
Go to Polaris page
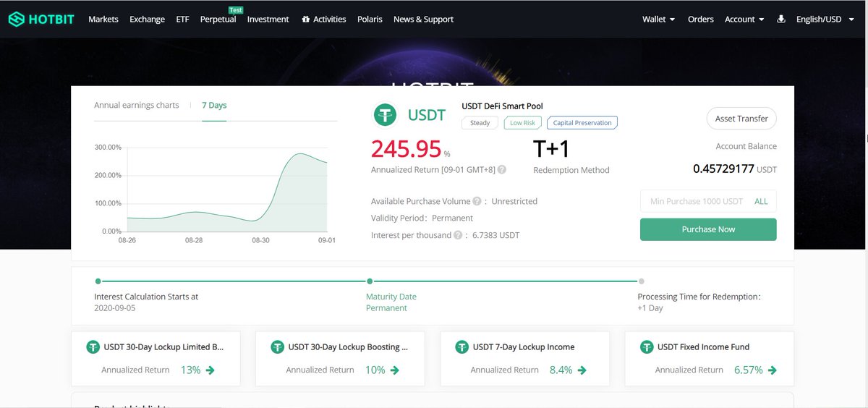(x=370, y=20)
